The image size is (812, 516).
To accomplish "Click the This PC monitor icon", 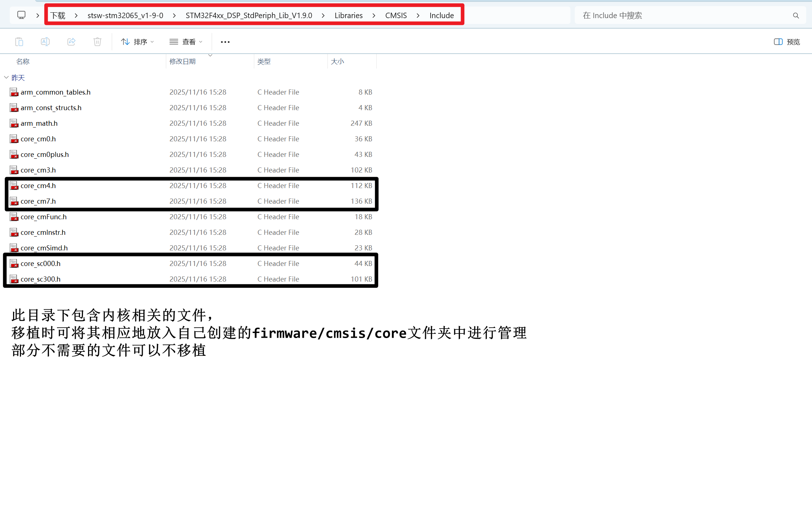I will click(x=21, y=15).
